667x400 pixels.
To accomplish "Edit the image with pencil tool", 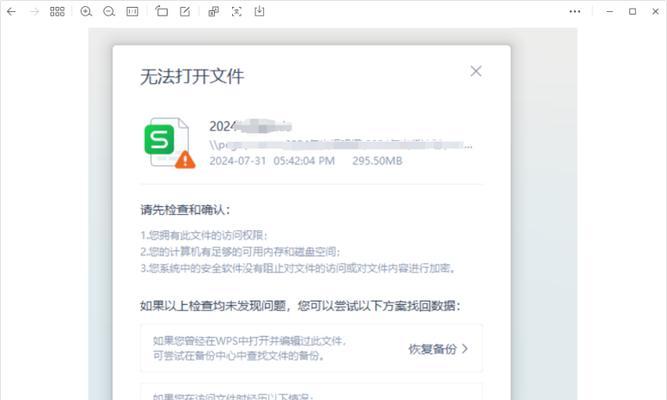I will pos(185,11).
